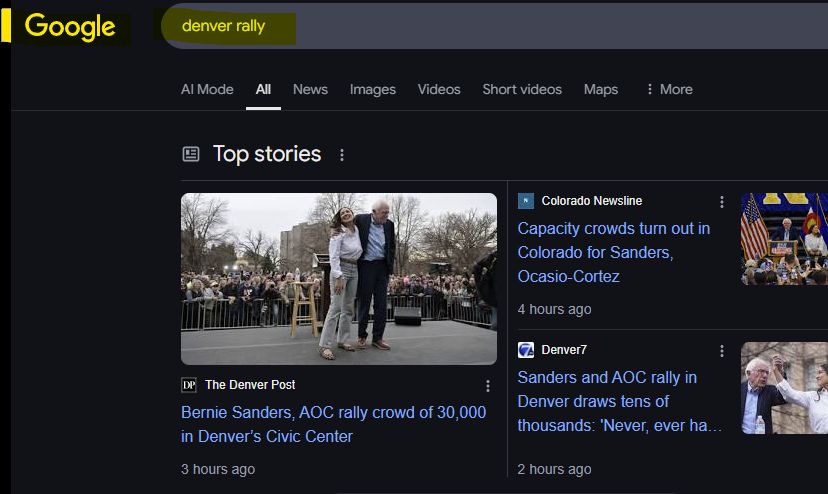
Task: Open three-dot menu for Colorado Newsline story
Action: [721, 202]
